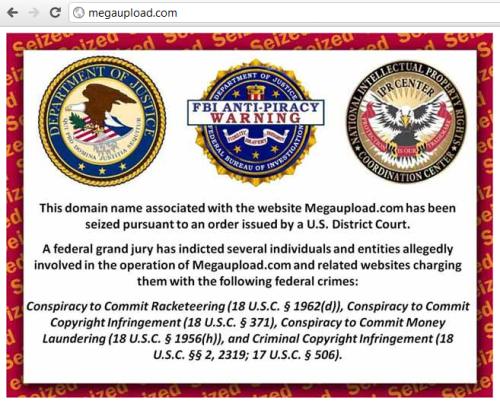This screenshot has width=500, height=407.
Task: Reload the page with the refresh icon
Action: pyautogui.click(x=55, y=13)
